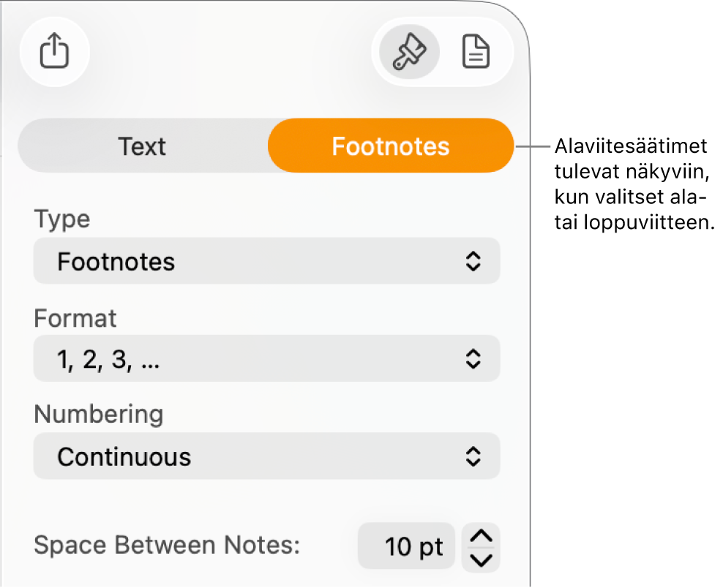
Task: Click the Alaviitesäätimet callout text
Action: coord(634,184)
